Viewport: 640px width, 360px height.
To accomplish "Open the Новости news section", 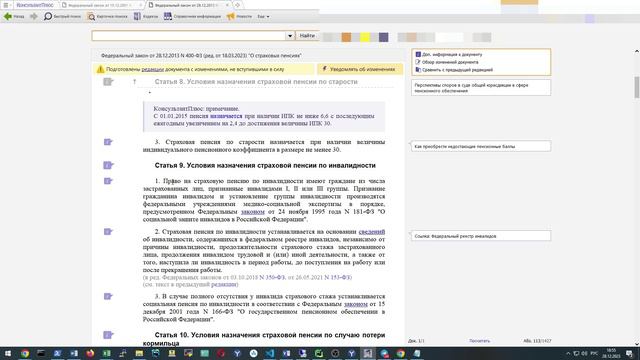I will (239, 16).
